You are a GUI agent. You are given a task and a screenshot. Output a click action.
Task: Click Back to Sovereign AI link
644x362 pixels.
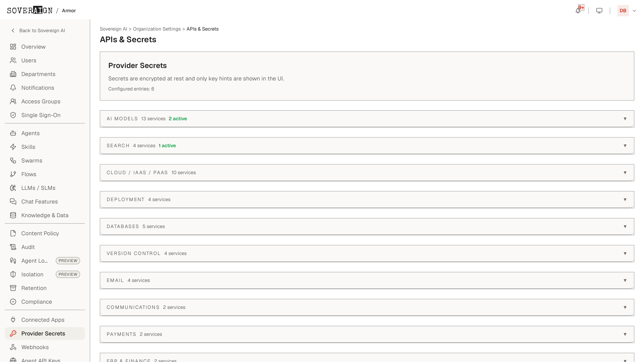[x=38, y=31]
